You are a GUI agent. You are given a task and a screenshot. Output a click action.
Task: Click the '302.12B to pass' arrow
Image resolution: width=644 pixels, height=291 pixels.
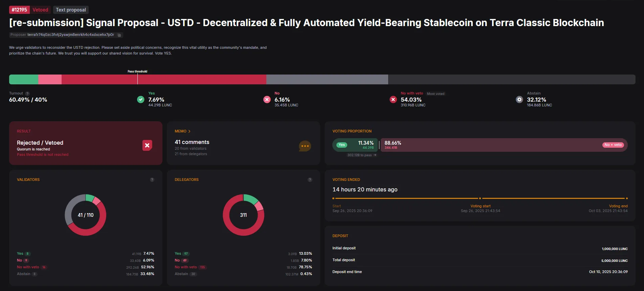(375, 155)
